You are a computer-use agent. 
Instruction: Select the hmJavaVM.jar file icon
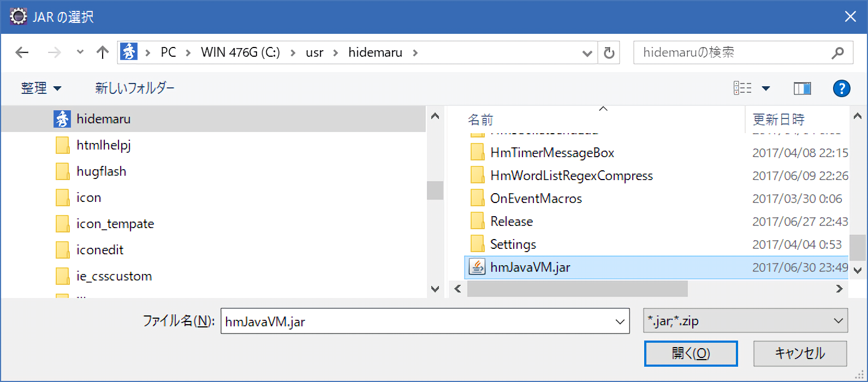click(x=477, y=267)
